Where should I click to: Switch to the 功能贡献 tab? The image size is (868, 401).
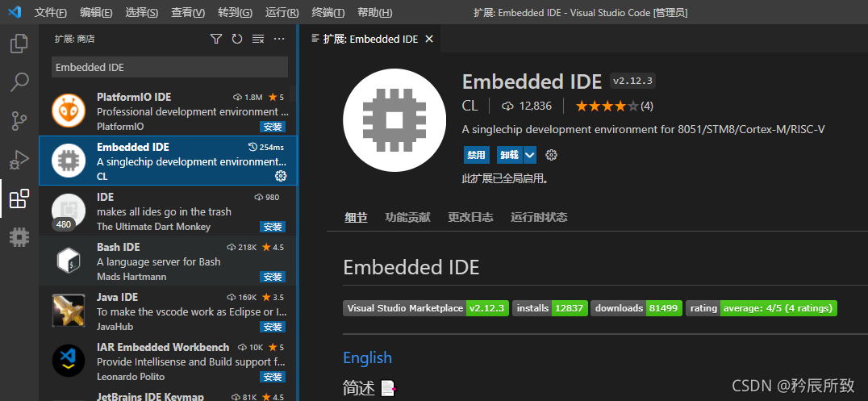[x=407, y=217]
